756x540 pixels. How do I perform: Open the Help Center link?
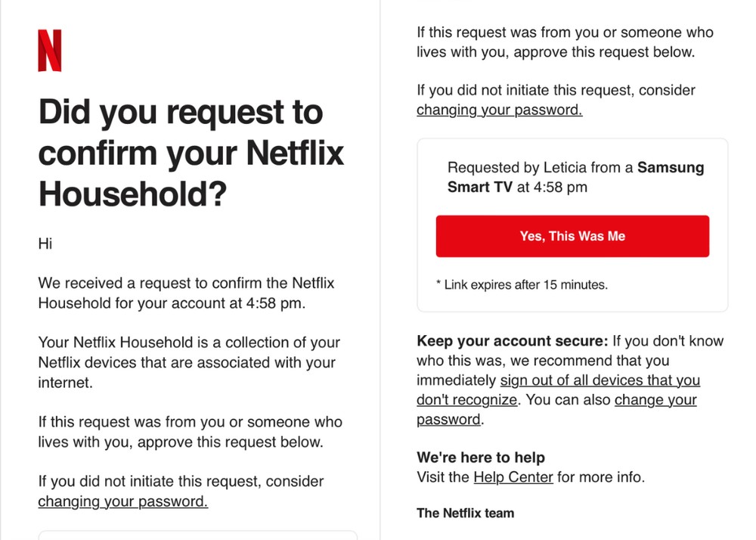click(512, 477)
